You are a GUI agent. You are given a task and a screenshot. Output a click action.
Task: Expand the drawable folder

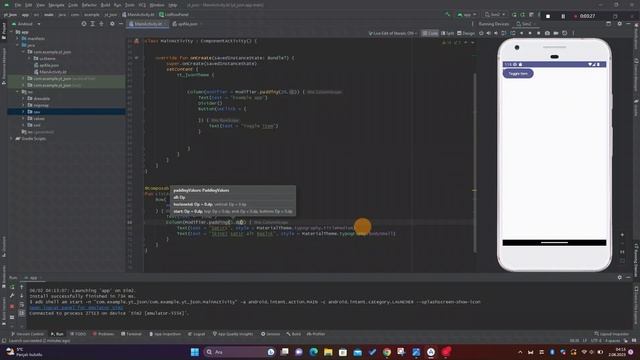24,98
